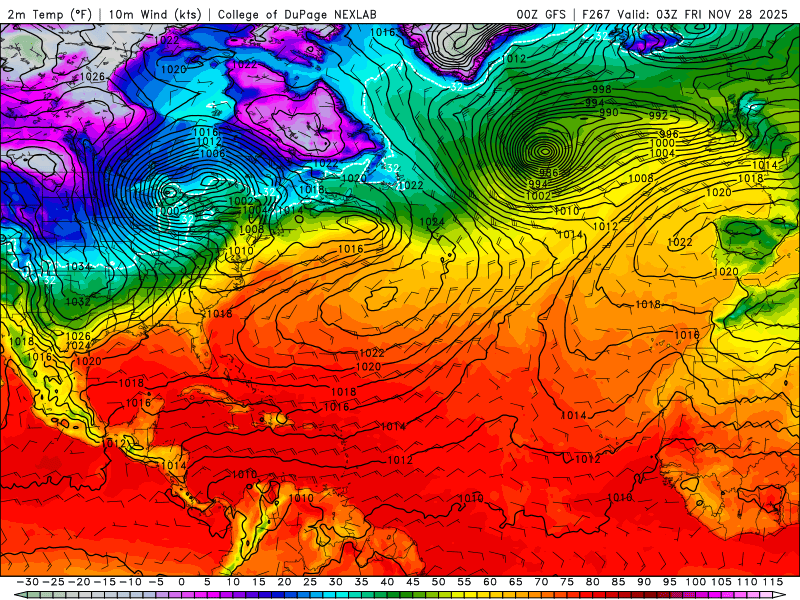Click the -5 temperature scale label
This screenshot has width=800, height=600.
(x=156, y=582)
